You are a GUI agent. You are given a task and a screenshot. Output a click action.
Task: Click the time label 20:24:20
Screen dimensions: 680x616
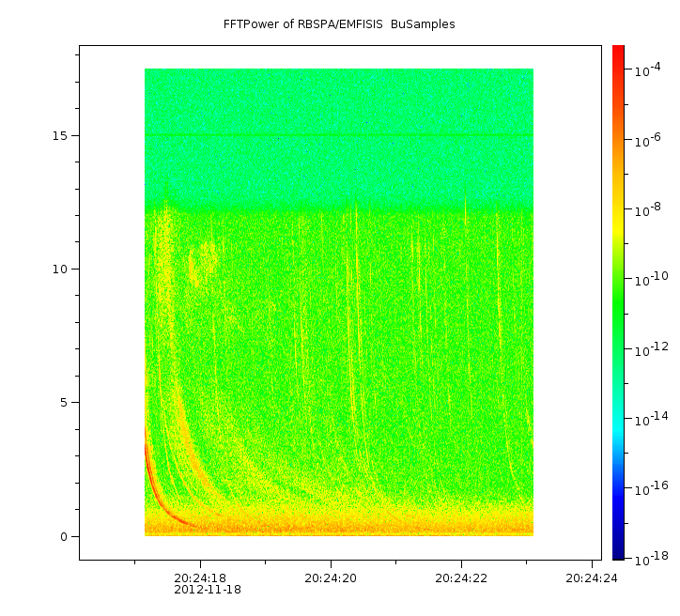pyautogui.click(x=331, y=578)
